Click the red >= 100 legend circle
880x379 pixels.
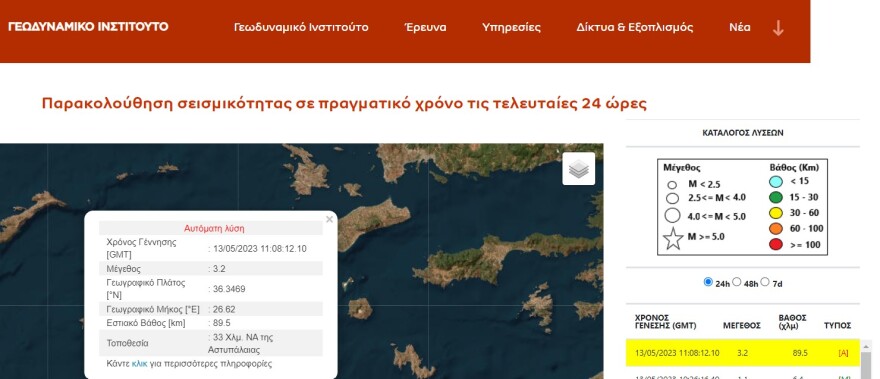776,244
